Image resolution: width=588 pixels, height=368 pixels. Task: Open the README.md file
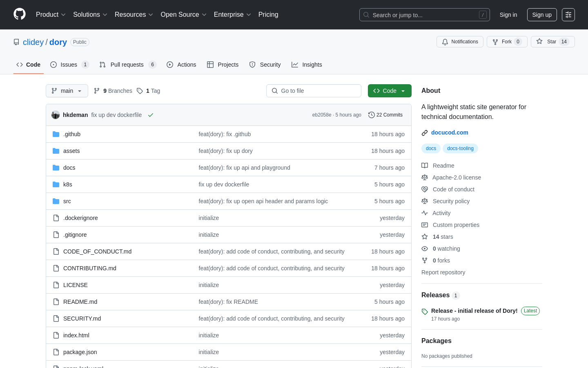80,302
